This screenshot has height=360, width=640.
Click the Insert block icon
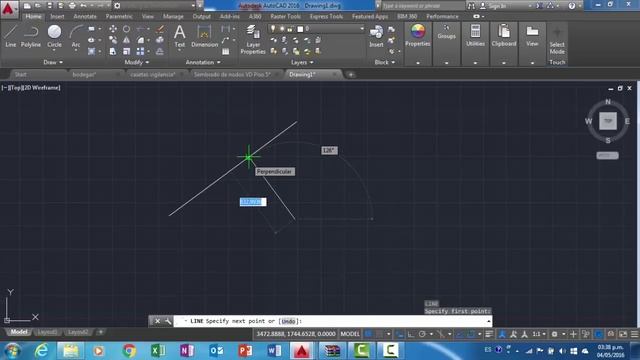point(376,36)
